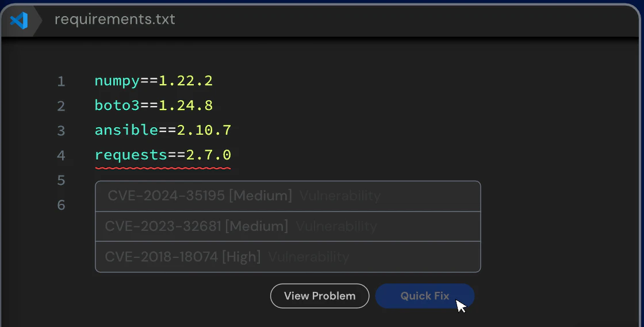Click the VS Code logo icon
This screenshot has width=644, height=327.
point(19,20)
